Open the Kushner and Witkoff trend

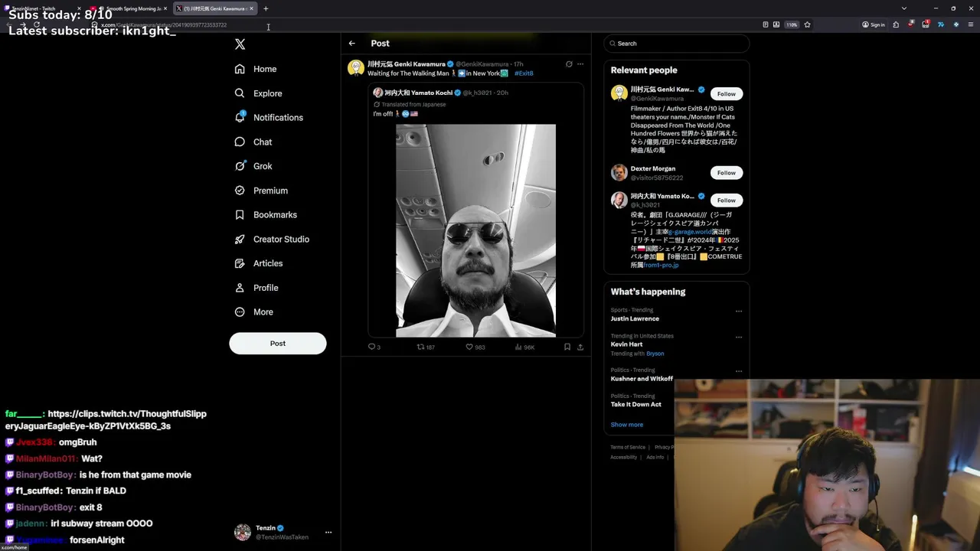point(642,379)
